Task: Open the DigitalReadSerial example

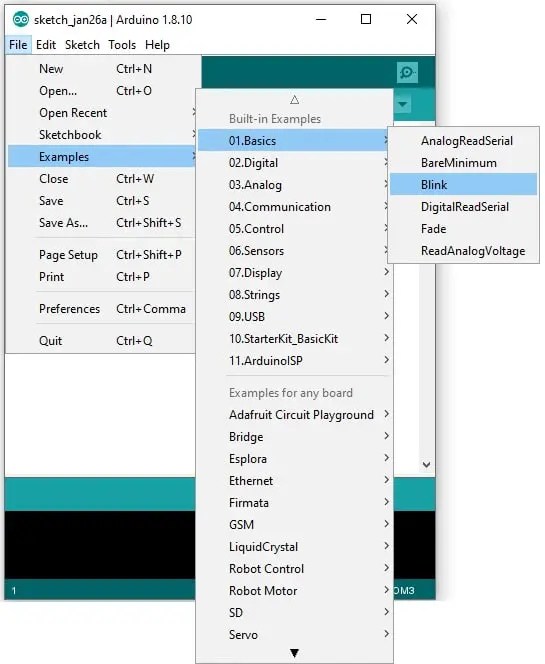Action: (464, 207)
